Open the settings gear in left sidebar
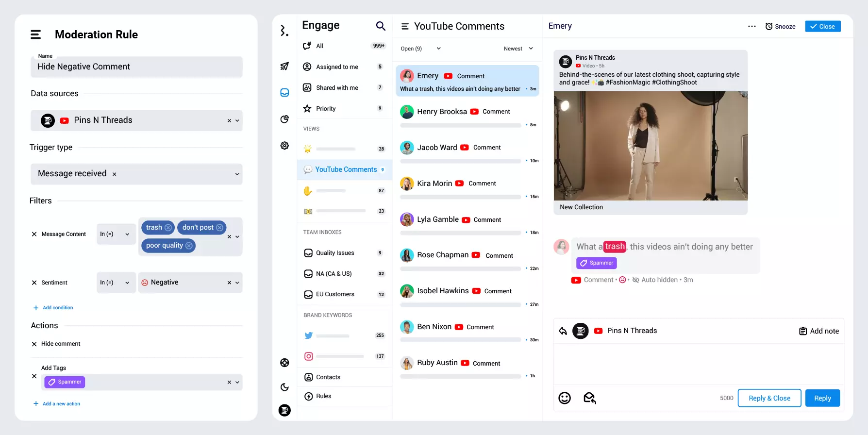 pyautogui.click(x=284, y=146)
